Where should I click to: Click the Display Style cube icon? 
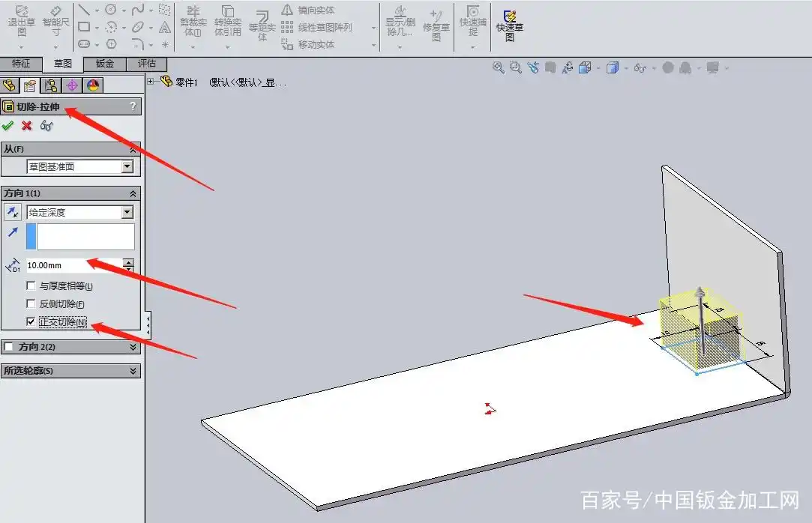coord(613,67)
